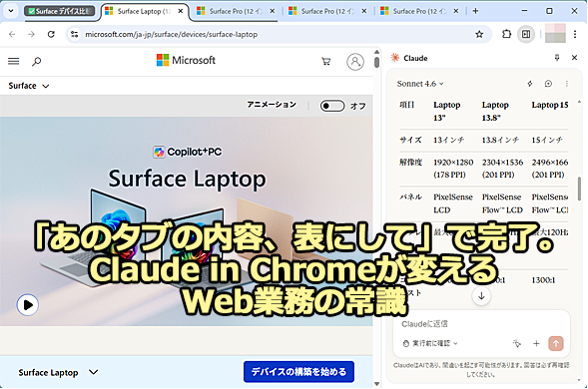The height and width of the screenshot is (389, 588).
Task: Open the Chrome profile avatar
Action: pos(555,33)
